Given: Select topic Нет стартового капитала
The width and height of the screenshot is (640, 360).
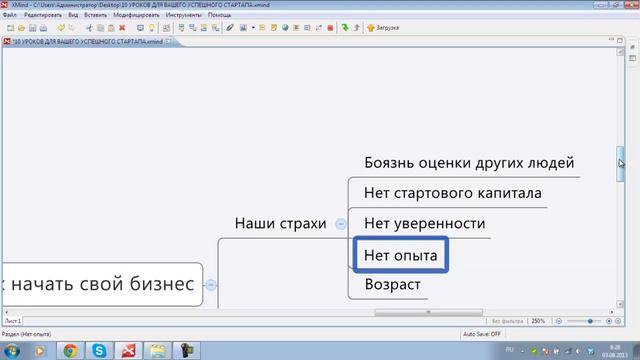Looking at the screenshot, I should click(453, 193).
